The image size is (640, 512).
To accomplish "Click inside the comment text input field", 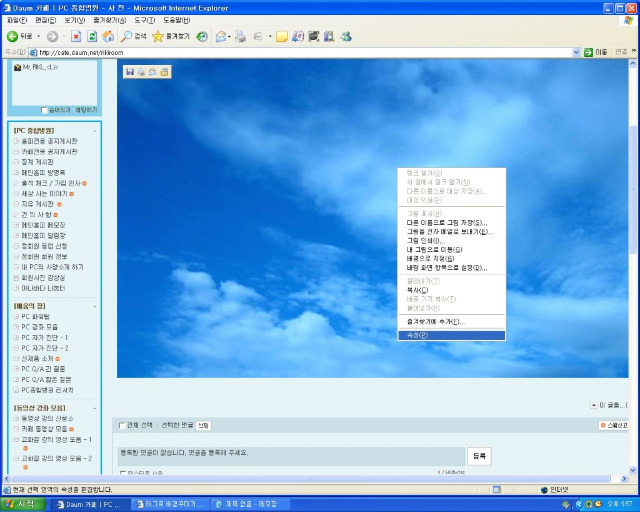I will click(x=291, y=456).
